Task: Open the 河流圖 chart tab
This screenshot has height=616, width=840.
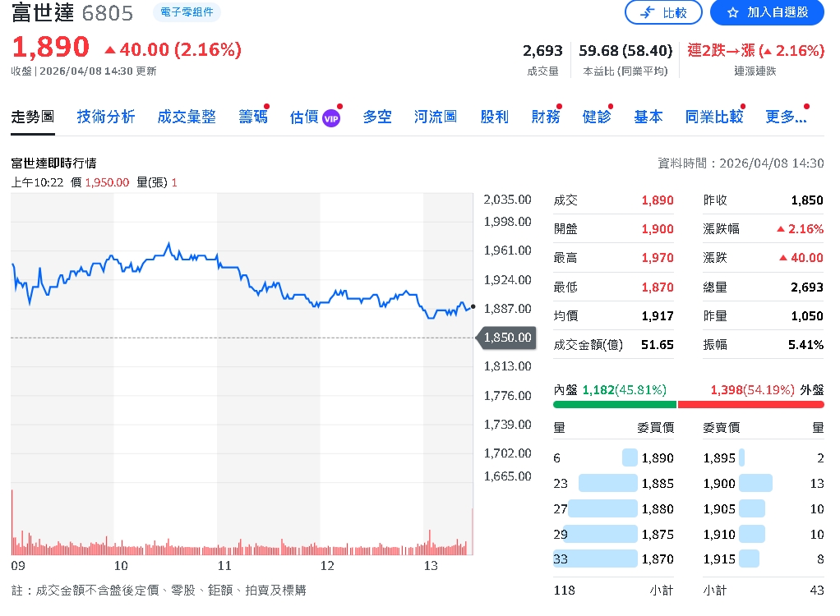Action: coord(435,117)
